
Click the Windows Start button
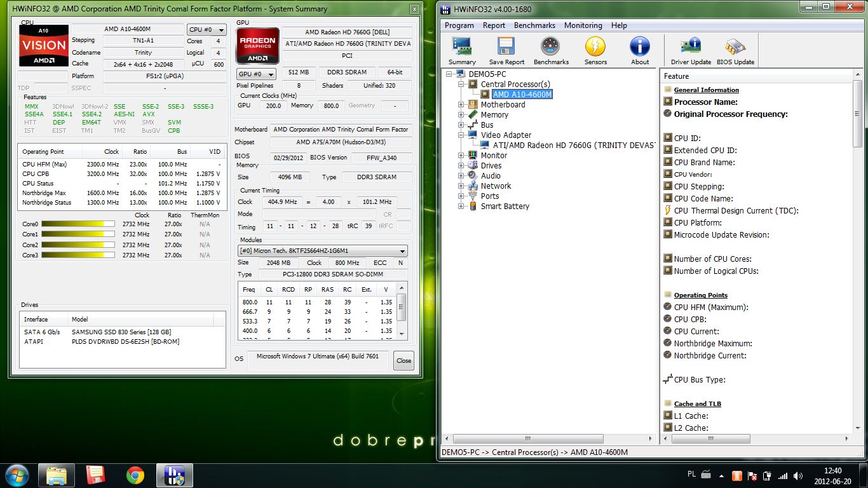pos(17,475)
